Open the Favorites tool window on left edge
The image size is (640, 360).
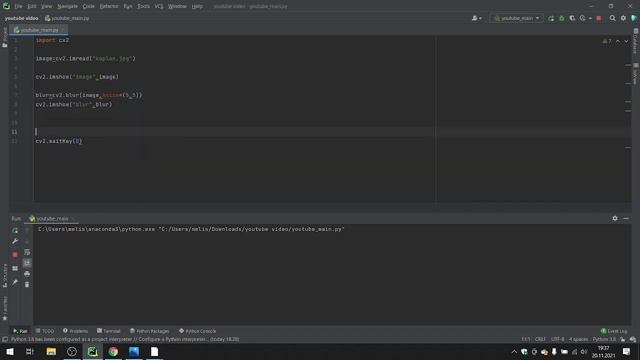coord(4,309)
